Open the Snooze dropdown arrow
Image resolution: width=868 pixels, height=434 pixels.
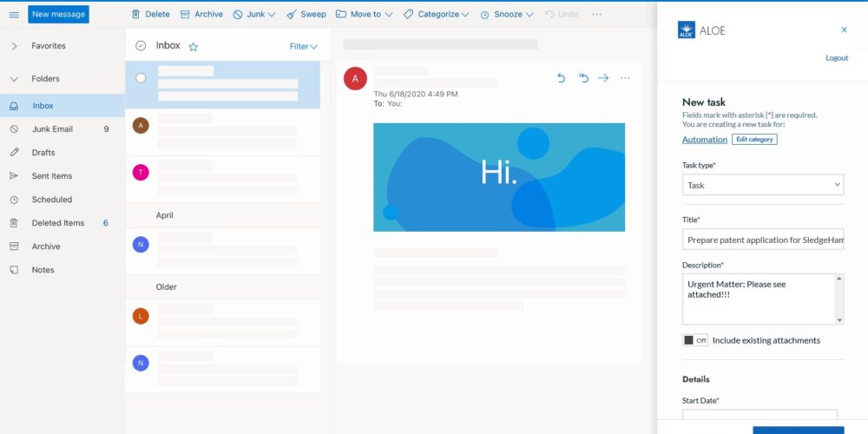529,15
